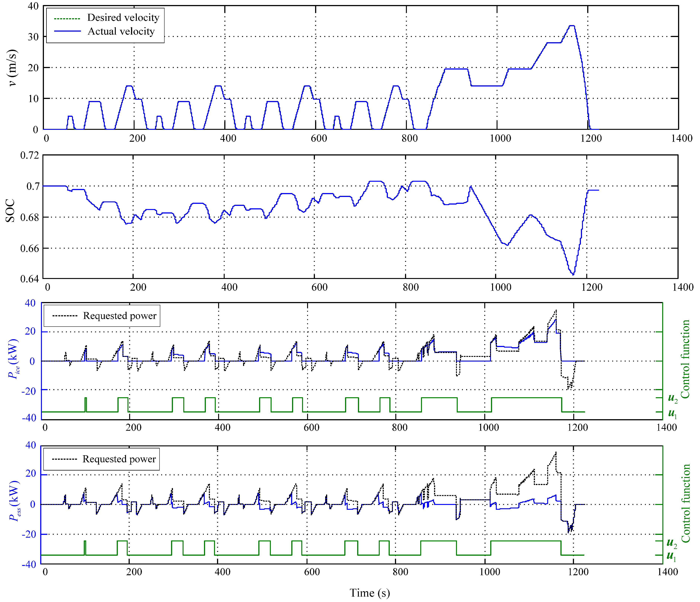Click the 1400 tick on velocity time axis
700x602 pixels.
click(682, 138)
